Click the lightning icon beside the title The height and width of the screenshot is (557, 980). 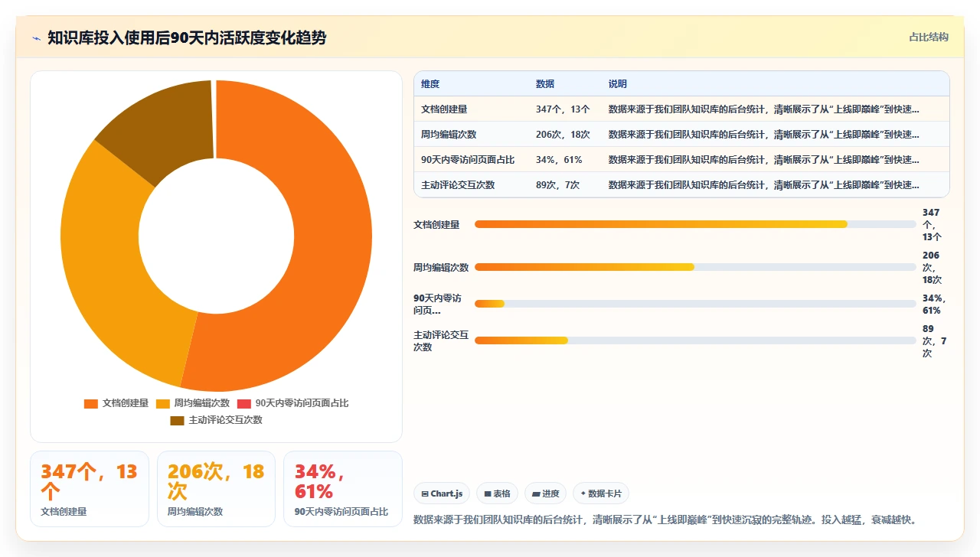pos(36,38)
